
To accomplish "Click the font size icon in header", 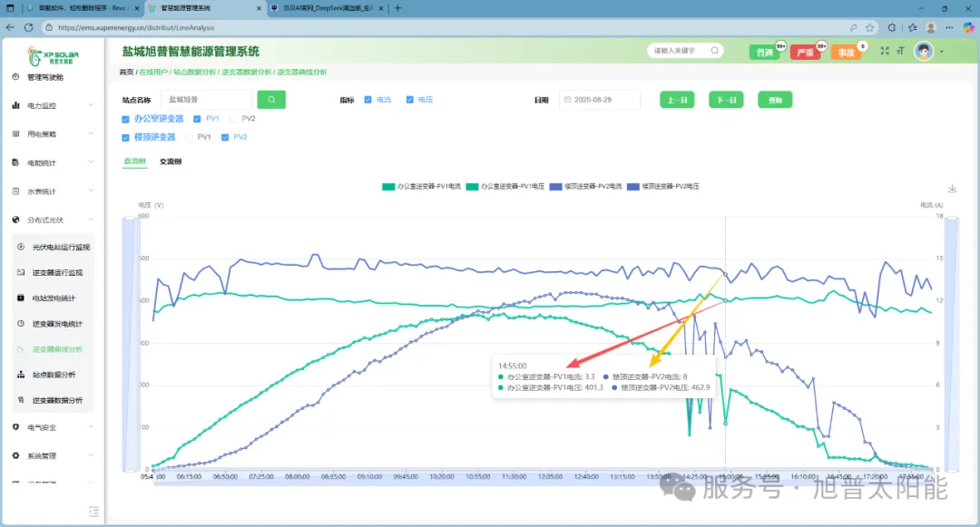I will pos(900,52).
